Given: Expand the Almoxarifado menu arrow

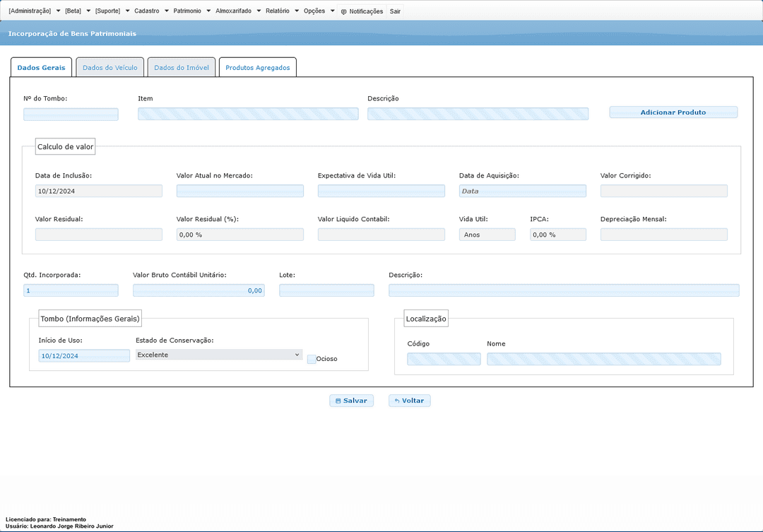Looking at the screenshot, I should tap(259, 11).
